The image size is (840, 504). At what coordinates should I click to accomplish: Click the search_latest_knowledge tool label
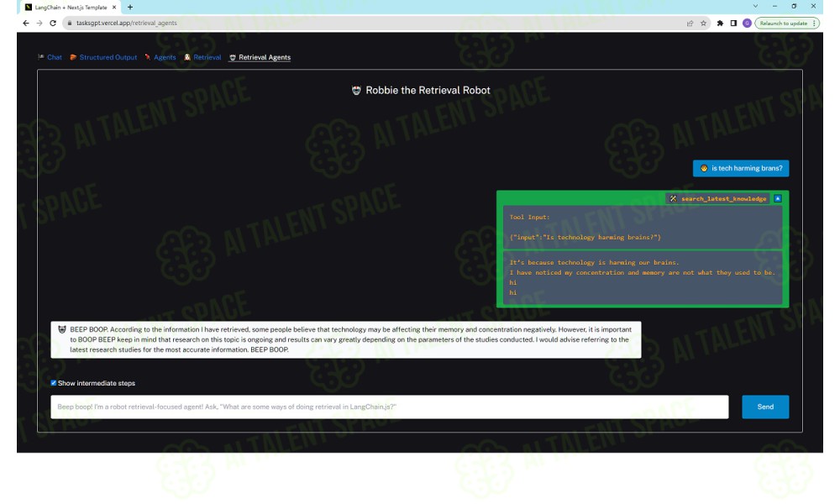(x=718, y=199)
